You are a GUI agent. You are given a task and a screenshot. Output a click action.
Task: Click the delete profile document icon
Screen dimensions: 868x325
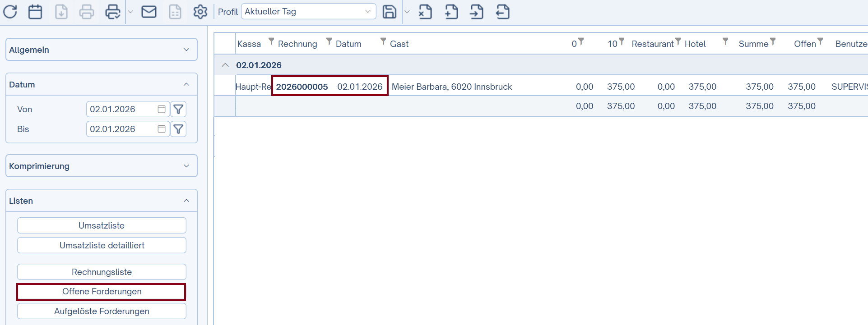425,12
